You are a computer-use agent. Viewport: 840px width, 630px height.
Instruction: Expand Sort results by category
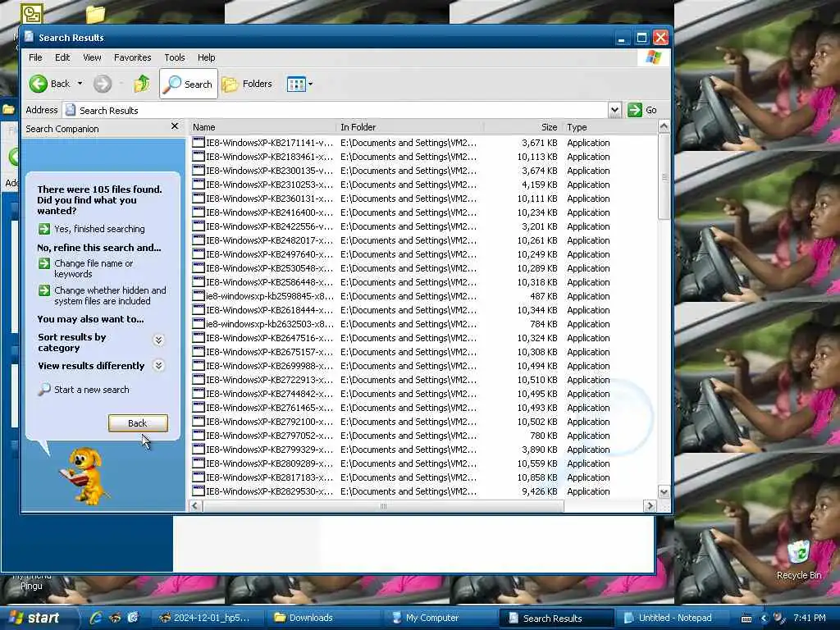[158, 340]
